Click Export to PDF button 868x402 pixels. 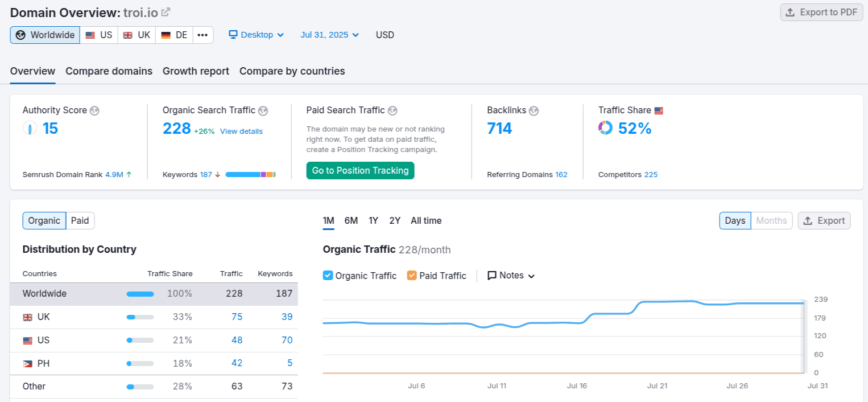point(821,12)
